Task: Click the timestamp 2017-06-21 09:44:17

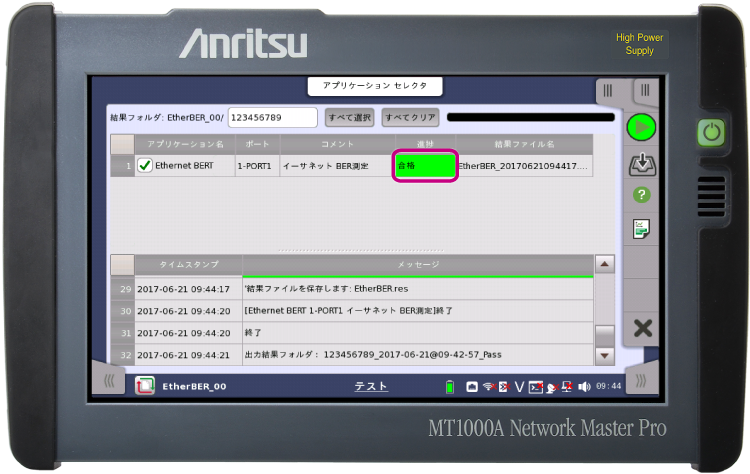Action: tap(183, 289)
